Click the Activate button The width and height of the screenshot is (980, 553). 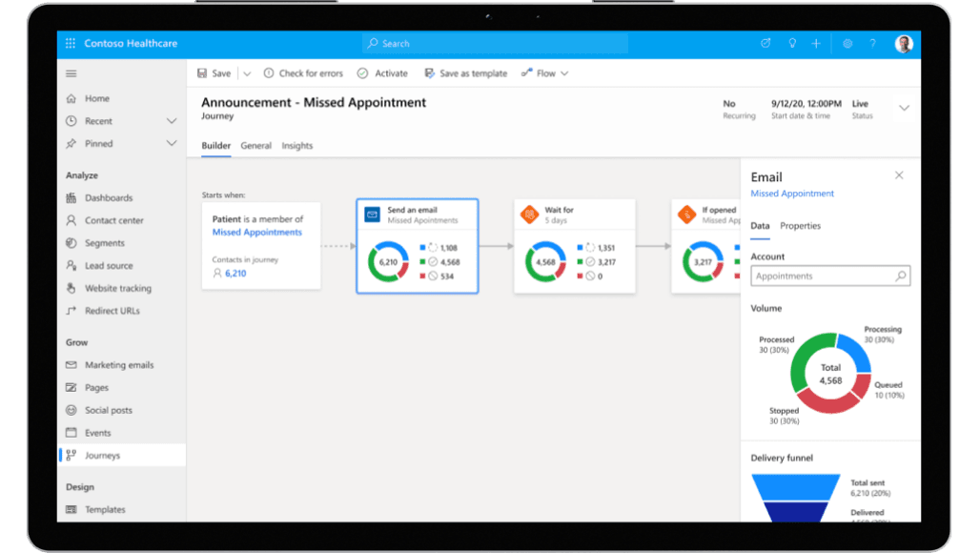pos(382,73)
